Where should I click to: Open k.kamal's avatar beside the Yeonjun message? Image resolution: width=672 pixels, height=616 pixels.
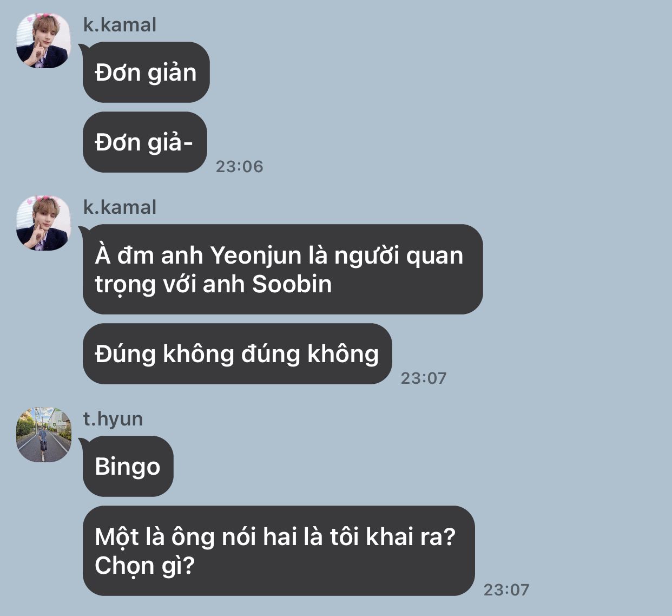pyautogui.click(x=43, y=223)
